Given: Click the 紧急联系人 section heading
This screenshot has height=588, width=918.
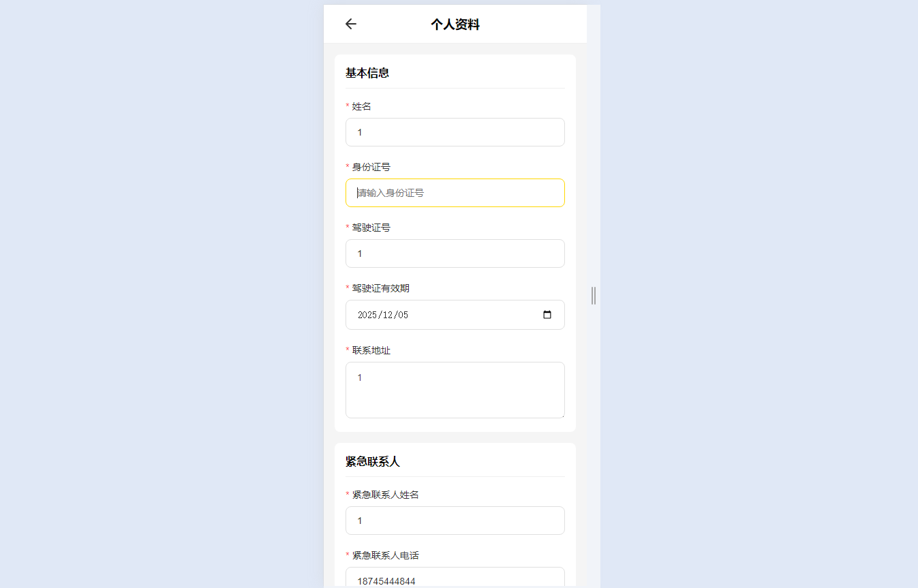Looking at the screenshot, I should (x=372, y=461).
